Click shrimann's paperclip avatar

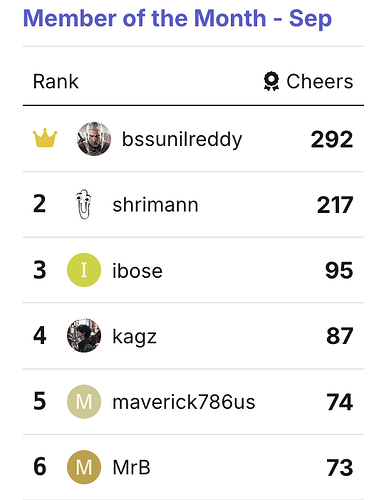(84, 204)
